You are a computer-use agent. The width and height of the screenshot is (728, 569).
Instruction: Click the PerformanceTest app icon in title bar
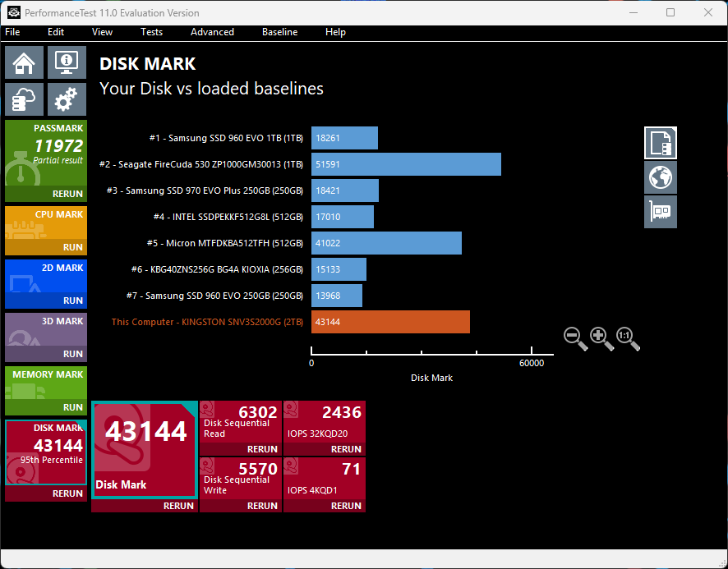click(x=14, y=12)
